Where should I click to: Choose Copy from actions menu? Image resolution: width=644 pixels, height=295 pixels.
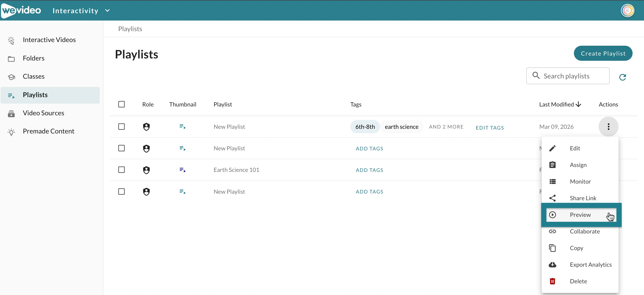coord(580,248)
